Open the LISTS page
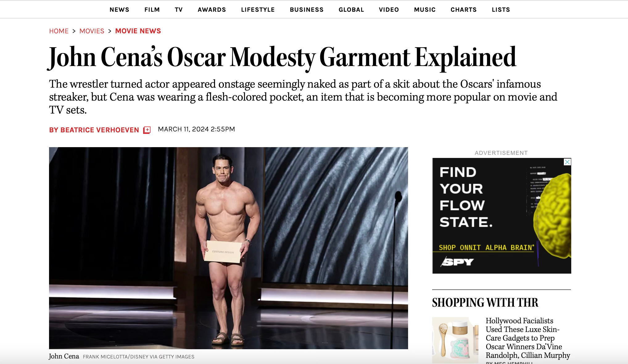 (501, 10)
